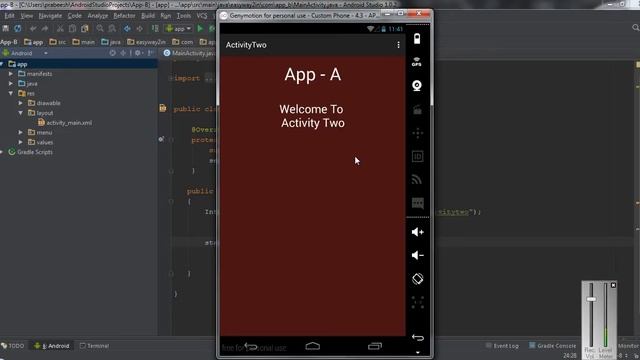Expand the manifests folder
Image resolution: width=640 pixels, height=360 pixels.
pyautogui.click(x=11, y=74)
